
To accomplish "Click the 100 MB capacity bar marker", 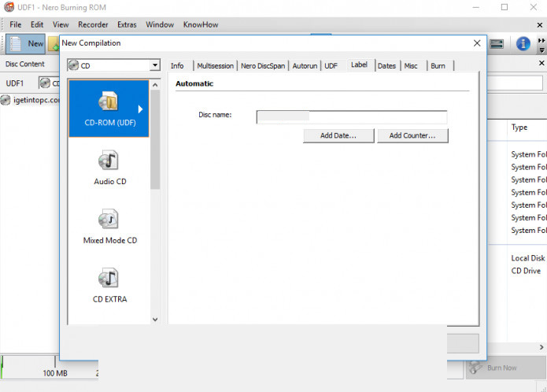I will point(55,373).
